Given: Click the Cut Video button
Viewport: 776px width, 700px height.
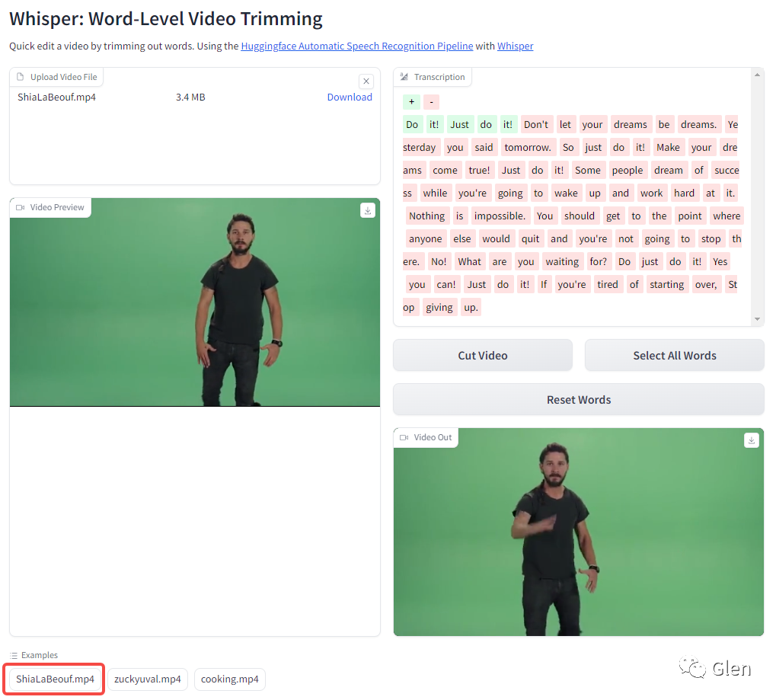Looking at the screenshot, I should 483,356.
